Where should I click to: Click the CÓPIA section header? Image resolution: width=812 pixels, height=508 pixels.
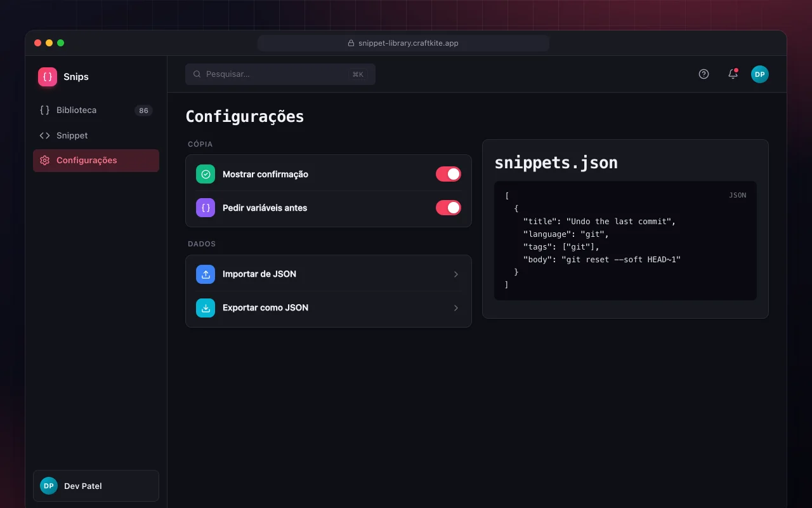[200, 144]
